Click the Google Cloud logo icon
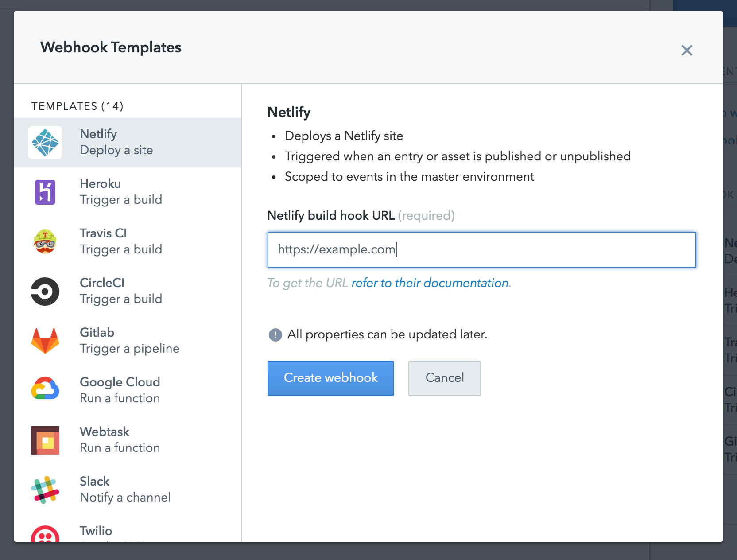 tap(46, 390)
